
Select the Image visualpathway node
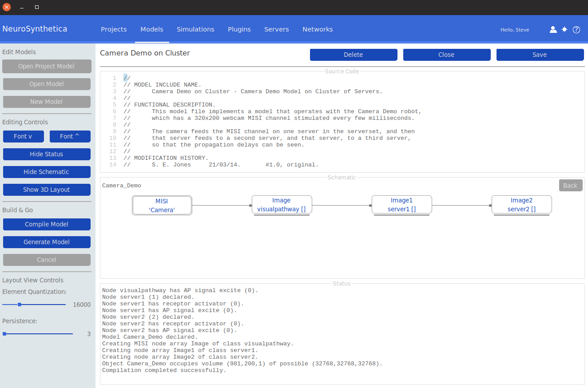tap(282, 205)
